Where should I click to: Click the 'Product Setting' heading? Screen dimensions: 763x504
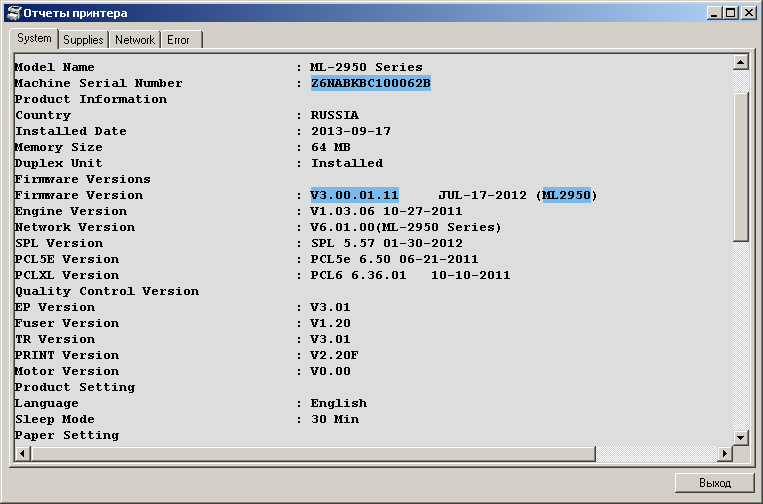75,387
